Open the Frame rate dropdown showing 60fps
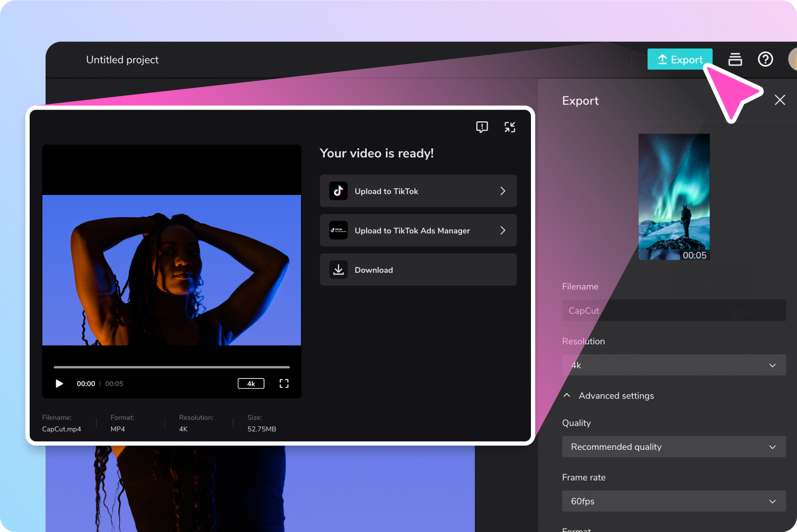This screenshot has height=532, width=797. 674,501
